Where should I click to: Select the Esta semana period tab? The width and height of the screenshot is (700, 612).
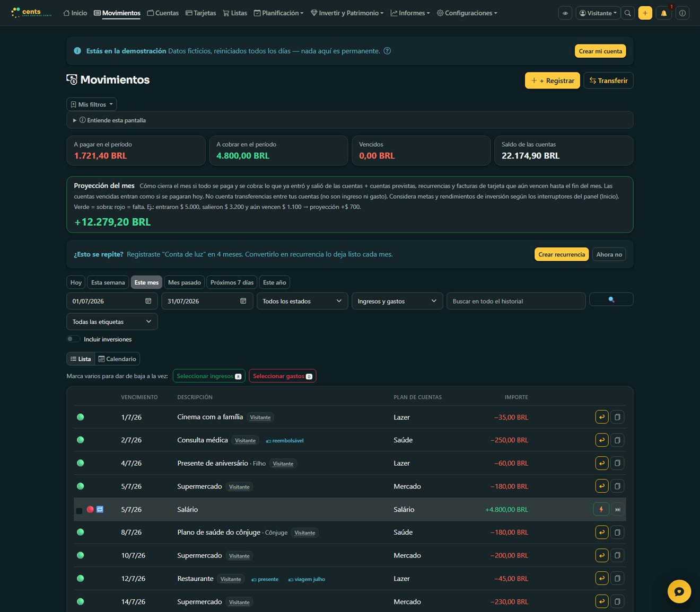108,282
